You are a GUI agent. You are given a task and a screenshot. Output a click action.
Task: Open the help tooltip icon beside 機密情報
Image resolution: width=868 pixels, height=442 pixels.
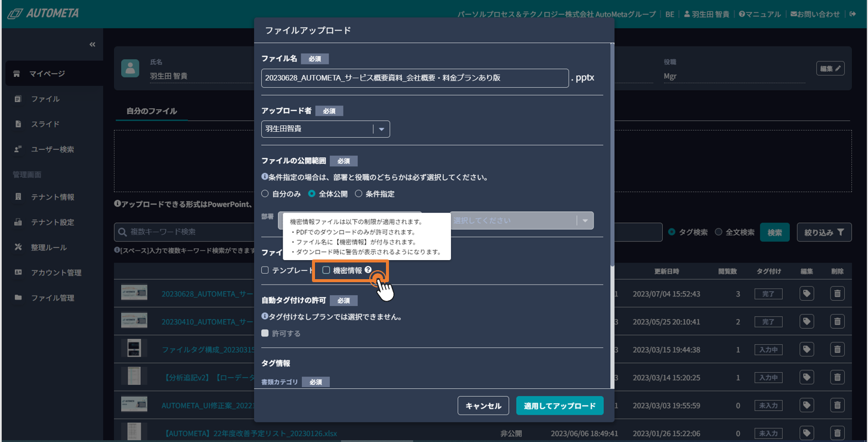pyautogui.click(x=368, y=270)
